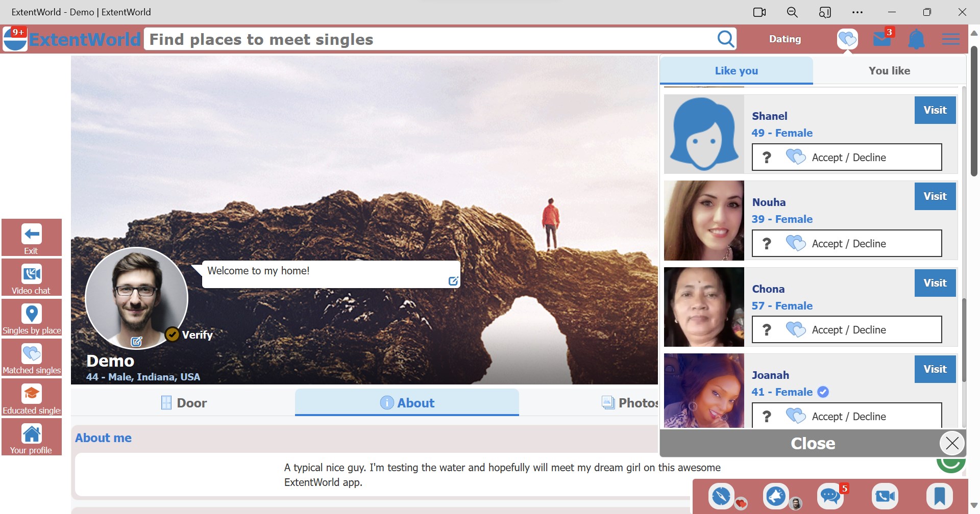Switch to the You like tab
Image resolution: width=980 pixels, height=514 pixels.
889,71
